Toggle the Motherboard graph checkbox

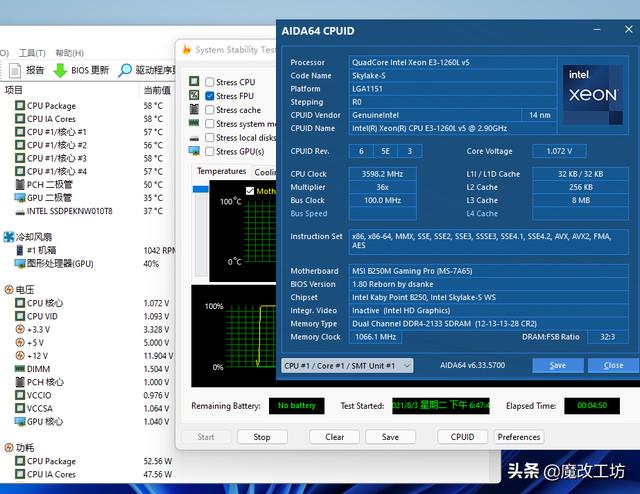(x=250, y=191)
